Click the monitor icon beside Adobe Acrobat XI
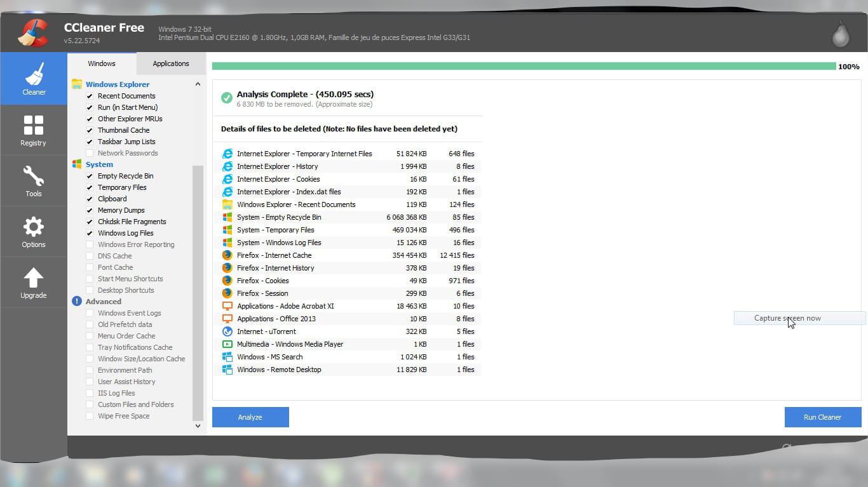 (x=227, y=306)
